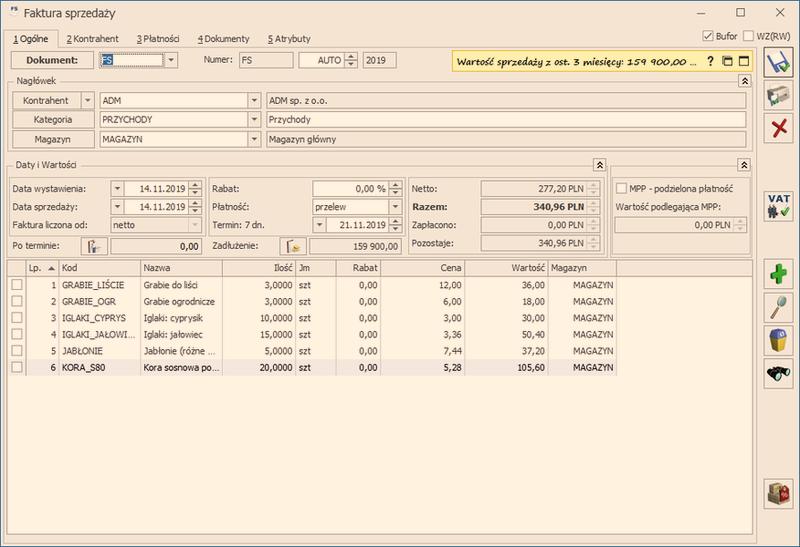Click the binoculars search icon

(x=778, y=374)
